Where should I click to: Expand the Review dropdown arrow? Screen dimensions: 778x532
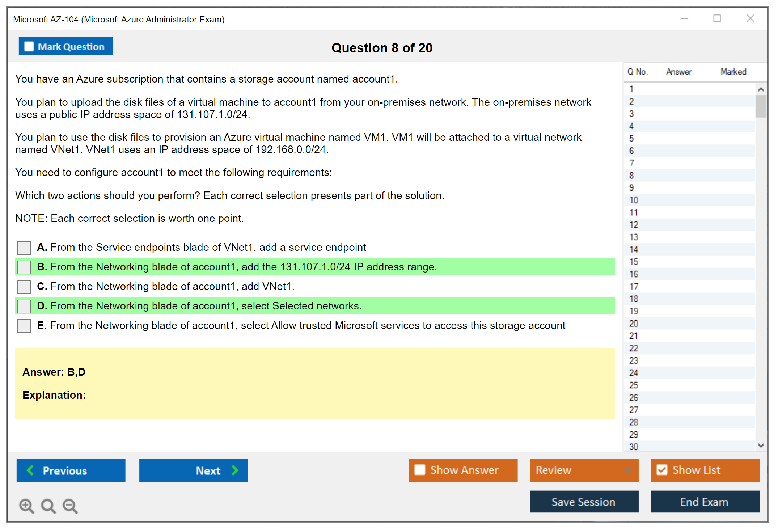(628, 470)
